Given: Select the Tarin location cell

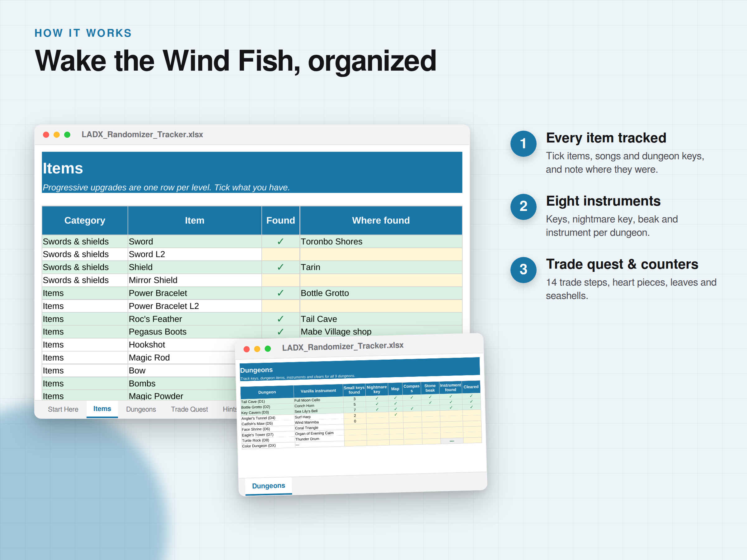Looking at the screenshot, I should 381,267.
